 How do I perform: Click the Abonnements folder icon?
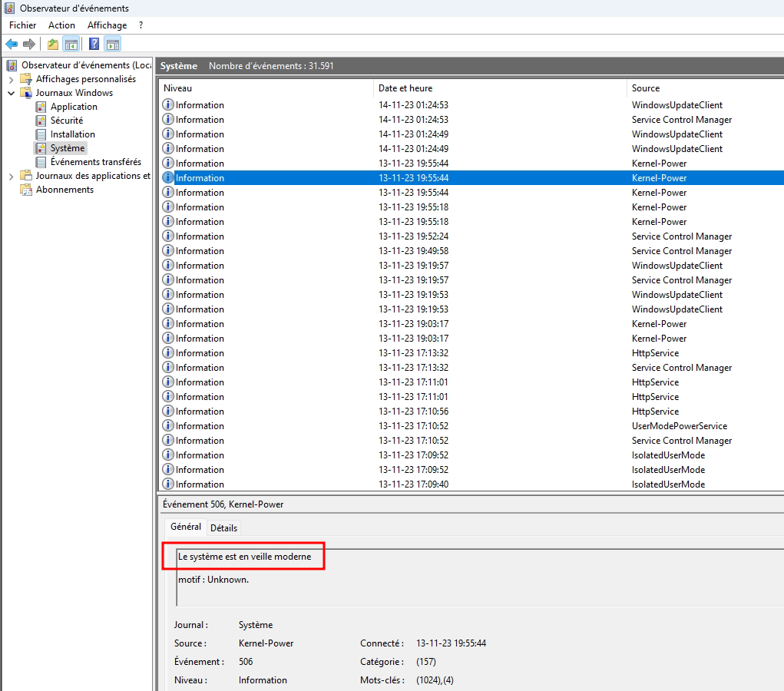[26, 190]
